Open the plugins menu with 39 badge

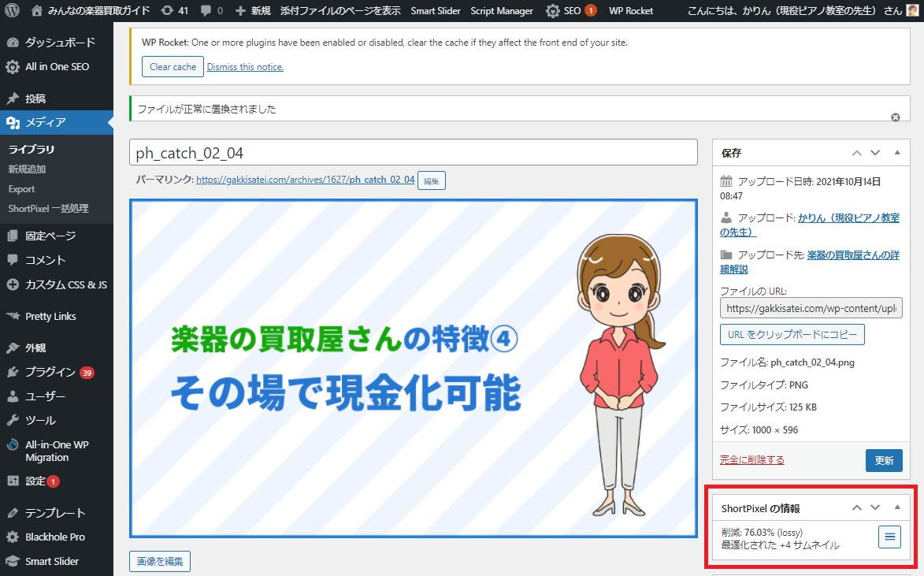(x=50, y=372)
